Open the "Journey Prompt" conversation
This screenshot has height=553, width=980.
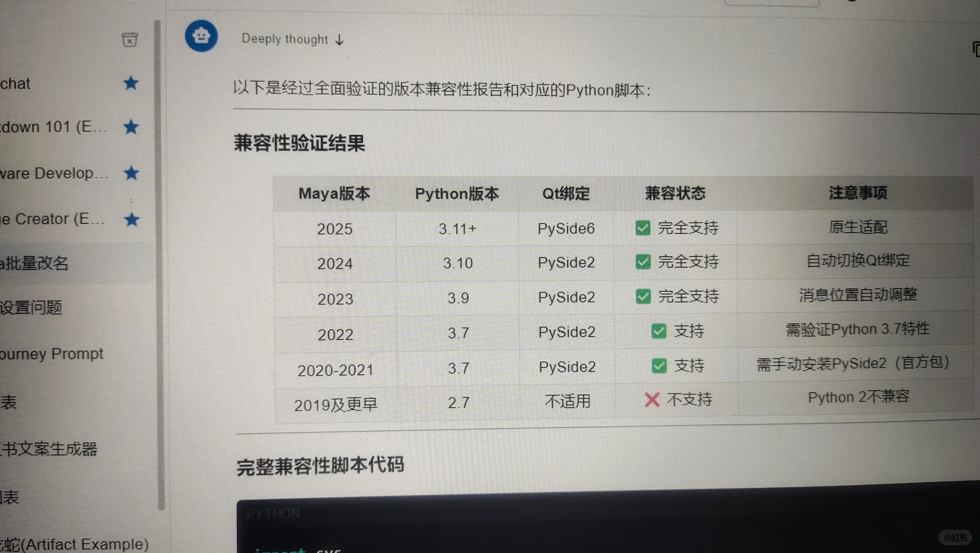click(x=51, y=353)
